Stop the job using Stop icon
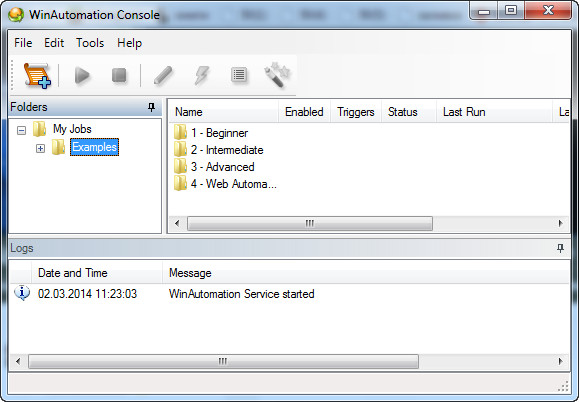 (119, 75)
